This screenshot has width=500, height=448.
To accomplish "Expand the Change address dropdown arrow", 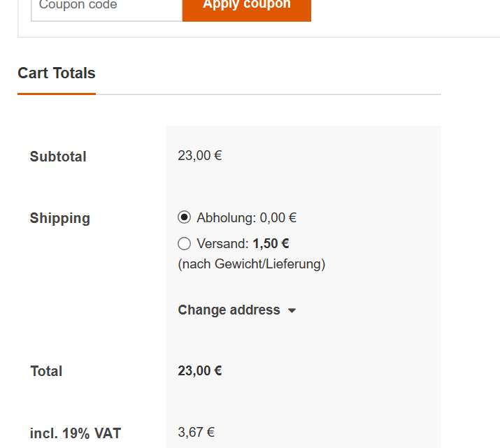I will point(292,310).
